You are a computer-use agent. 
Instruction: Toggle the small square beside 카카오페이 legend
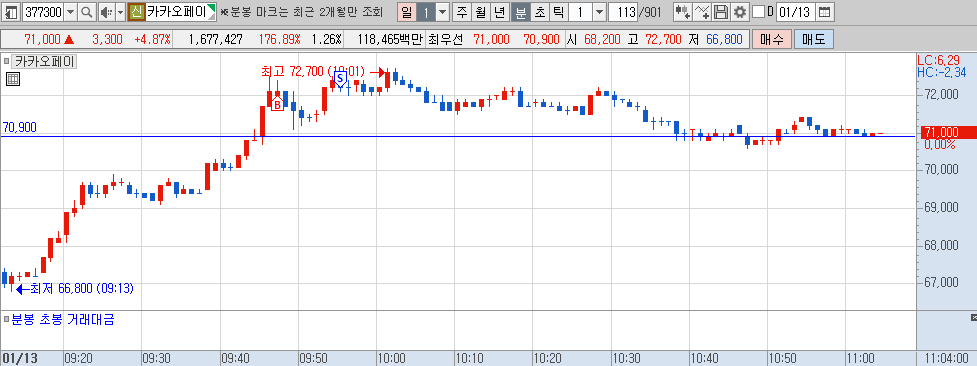7,61
